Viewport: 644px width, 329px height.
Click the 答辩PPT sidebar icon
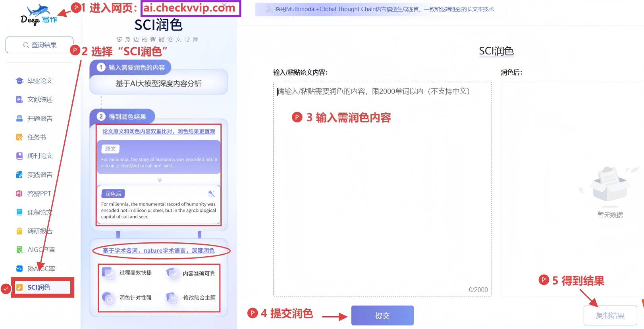pyautogui.click(x=19, y=194)
